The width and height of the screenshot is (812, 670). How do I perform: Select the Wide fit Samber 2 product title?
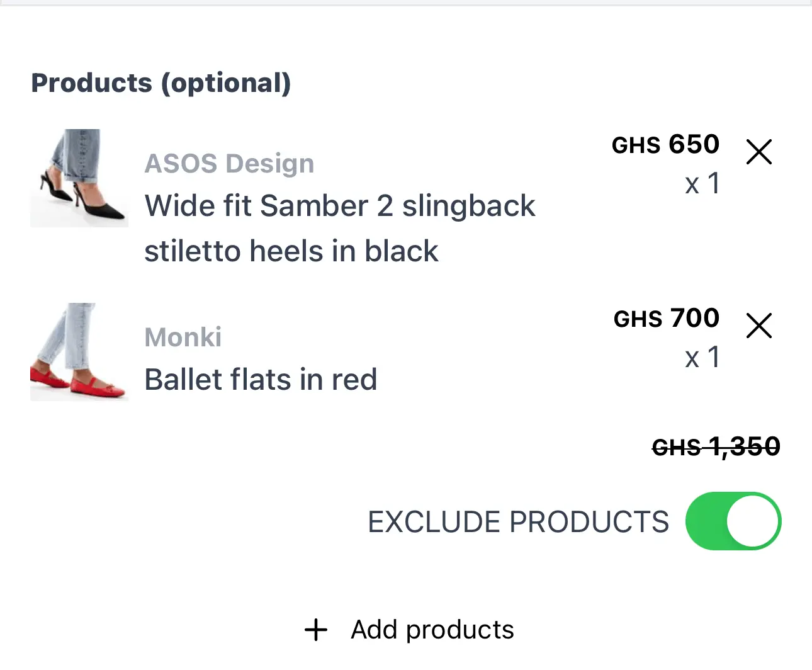tap(340, 205)
